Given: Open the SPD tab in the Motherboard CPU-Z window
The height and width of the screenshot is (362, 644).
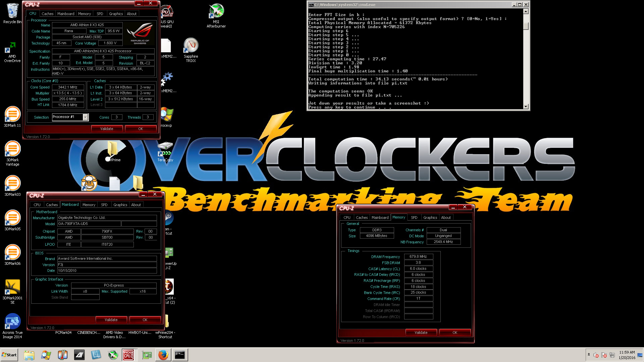Looking at the screenshot, I should (104, 205).
